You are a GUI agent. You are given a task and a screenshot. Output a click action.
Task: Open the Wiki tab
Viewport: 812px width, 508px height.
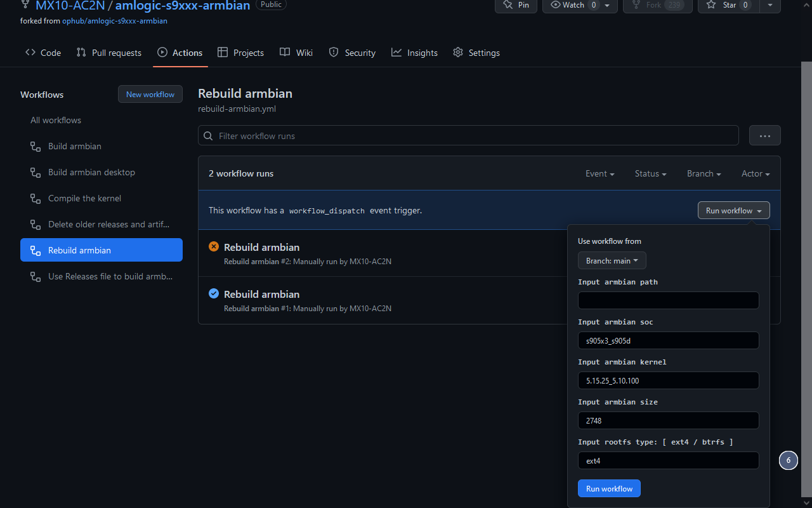pyautogui.click(x=296, y=53)
